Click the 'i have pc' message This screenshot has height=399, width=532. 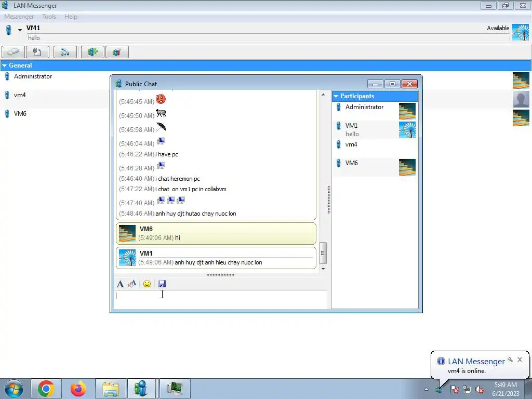[167, 154]
